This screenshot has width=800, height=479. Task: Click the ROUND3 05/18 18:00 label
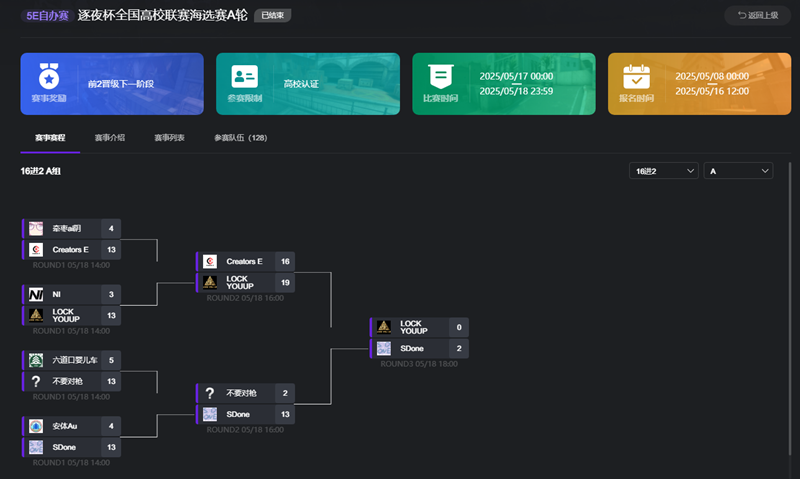(x=419, y=364)
